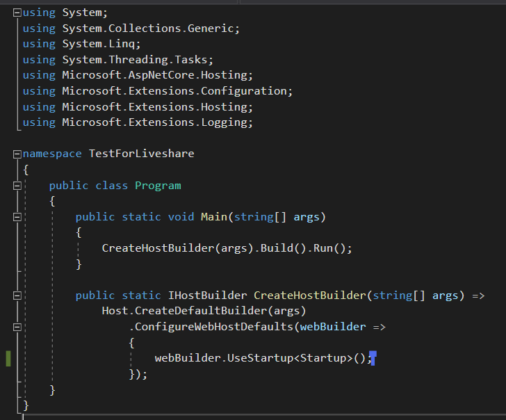Collapse the TestForLiveshare namespace region
This screenshot has width=506, height=420.
pos(17,154)
